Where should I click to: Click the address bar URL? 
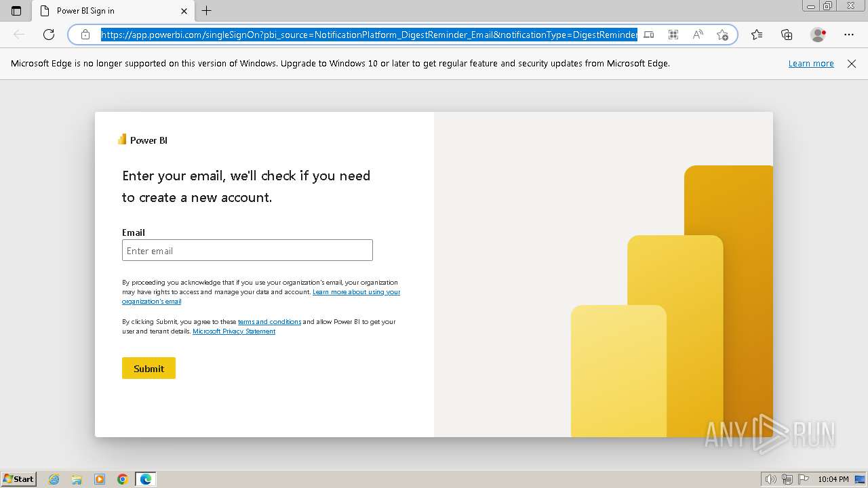pos(369,35)
